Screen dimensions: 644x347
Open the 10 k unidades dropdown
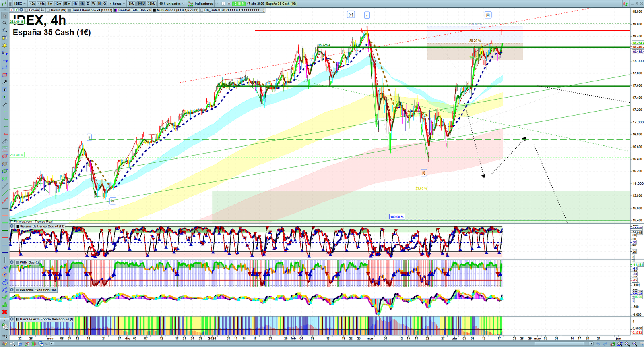click(x=172, y=4)
